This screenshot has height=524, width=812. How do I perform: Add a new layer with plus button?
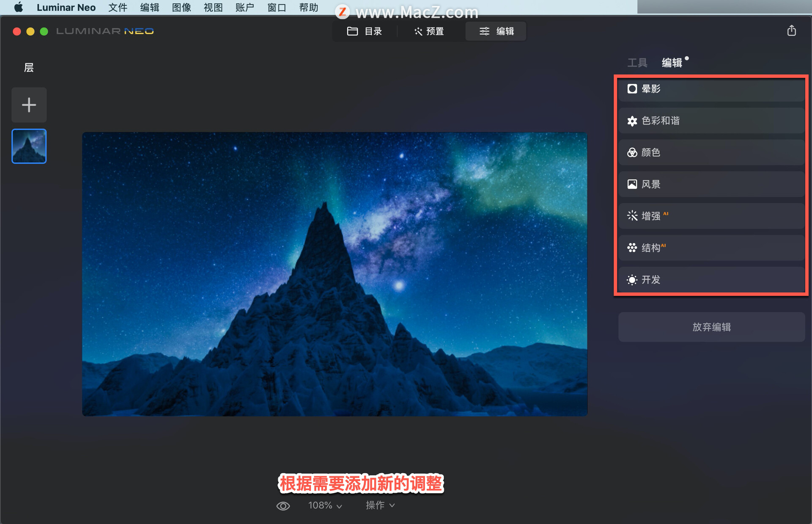coord(29,105)
